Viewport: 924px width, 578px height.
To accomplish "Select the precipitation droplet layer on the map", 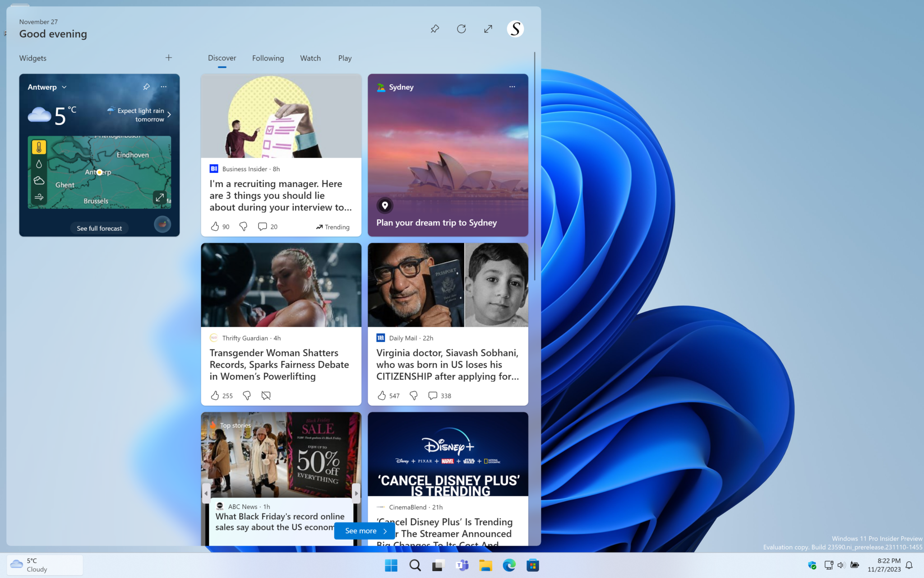I will click(x=39, y=163).
